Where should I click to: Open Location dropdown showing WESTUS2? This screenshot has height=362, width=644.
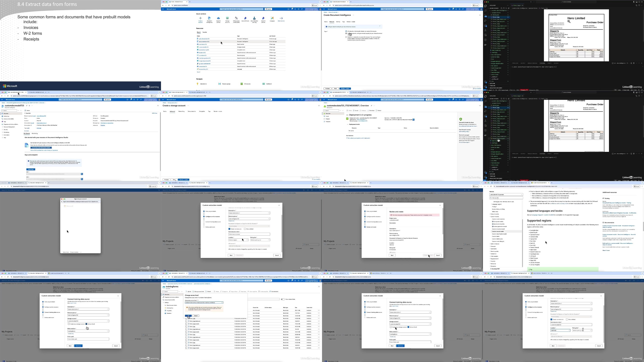560,330
